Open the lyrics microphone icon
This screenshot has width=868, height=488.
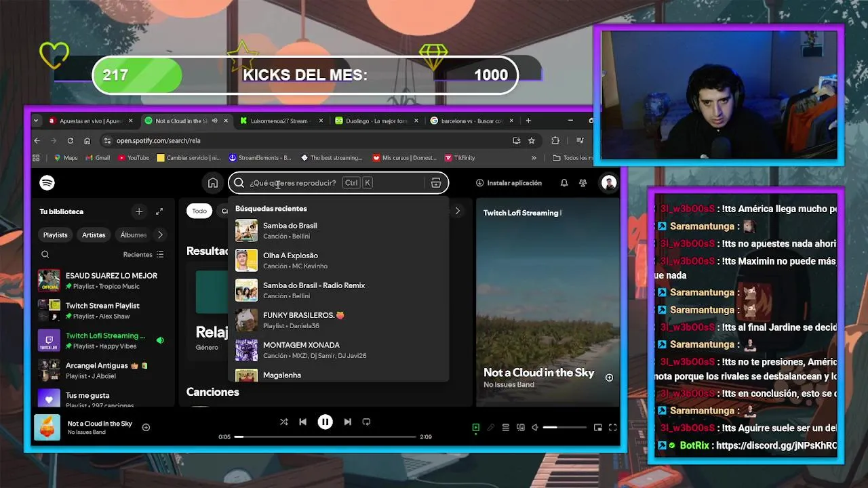[491, 428]
